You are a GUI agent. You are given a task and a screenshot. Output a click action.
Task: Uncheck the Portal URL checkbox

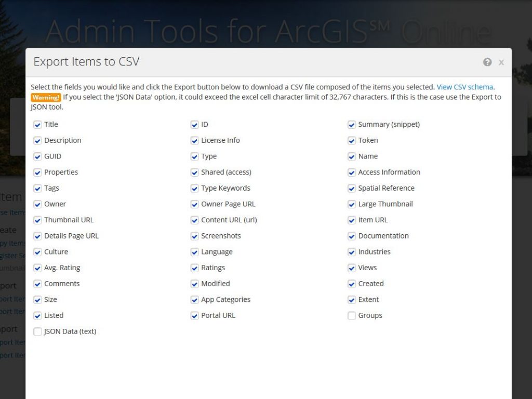195,316
